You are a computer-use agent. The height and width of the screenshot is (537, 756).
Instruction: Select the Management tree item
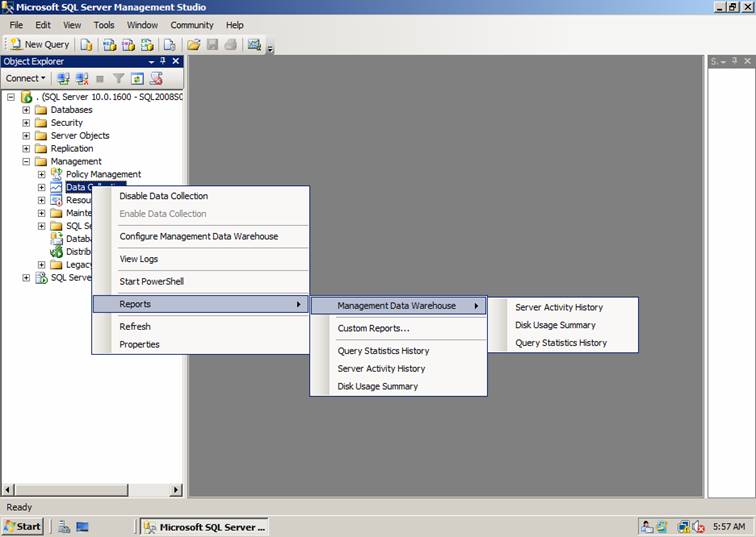(76, 161)
